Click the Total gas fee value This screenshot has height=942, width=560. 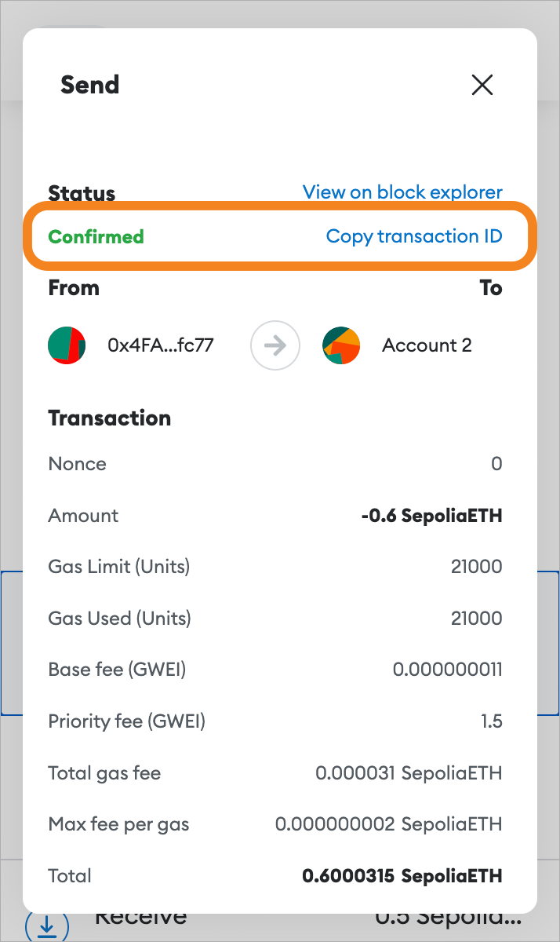click(x=409, y=773)
